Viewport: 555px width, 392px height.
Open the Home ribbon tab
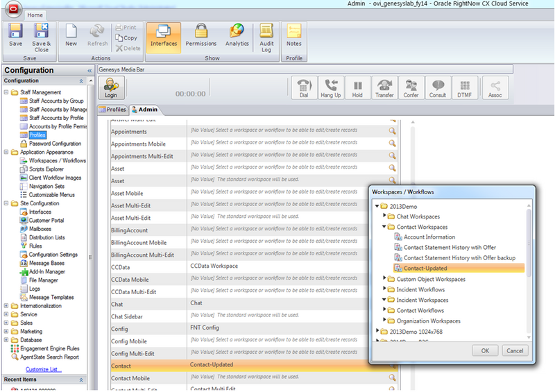[x=35, y=15]
